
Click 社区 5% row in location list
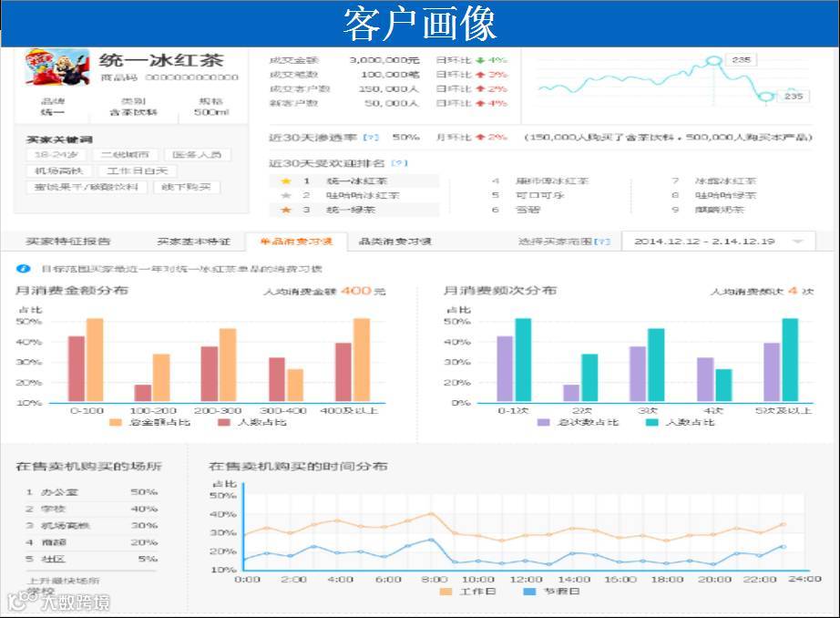[92, 559]
